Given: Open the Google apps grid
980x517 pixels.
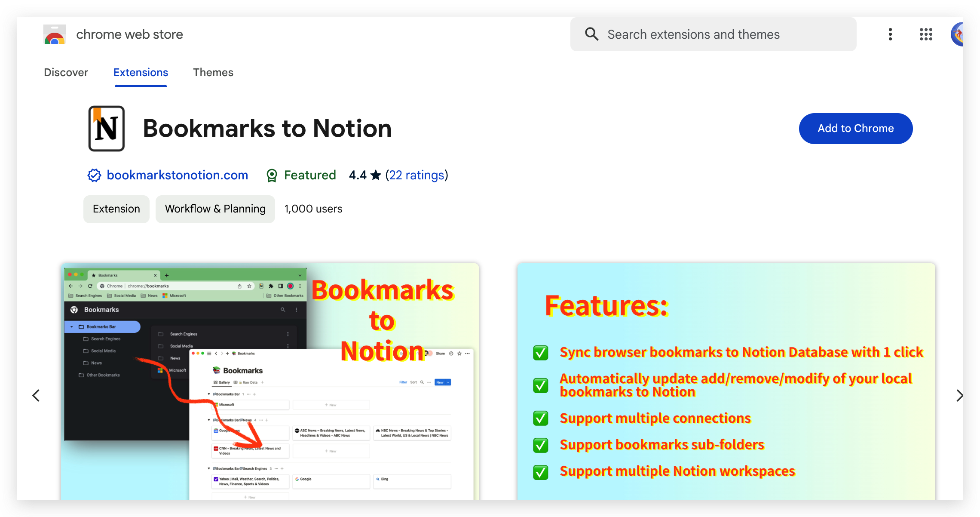Looking at the screenshot, I should pos(926,34).
